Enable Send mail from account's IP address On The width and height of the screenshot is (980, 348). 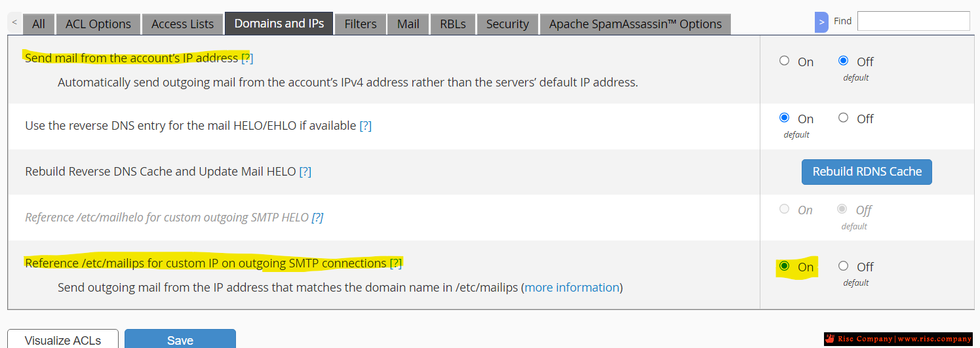784,61
